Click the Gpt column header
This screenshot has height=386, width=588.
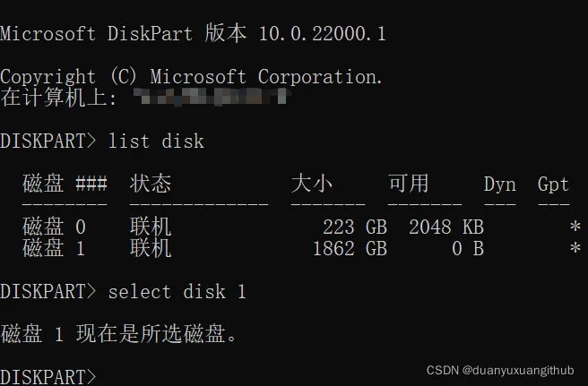click(x=554, y=184)
